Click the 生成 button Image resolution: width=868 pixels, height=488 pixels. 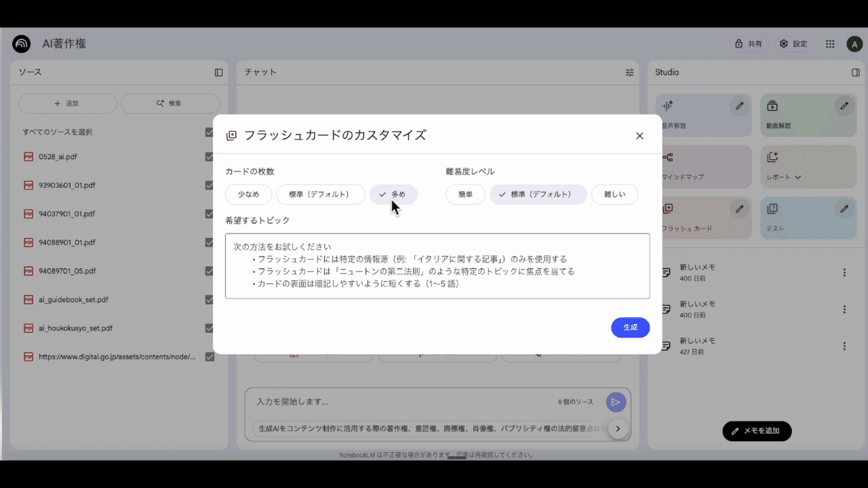(630, 328)
